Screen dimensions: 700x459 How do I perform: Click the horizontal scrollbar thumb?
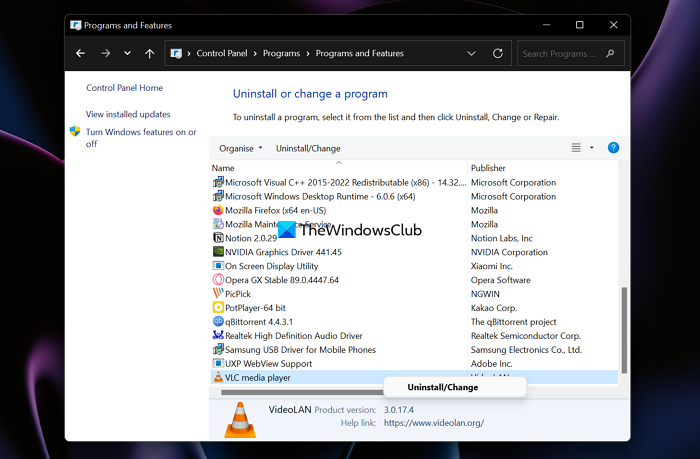pos(302,392)
